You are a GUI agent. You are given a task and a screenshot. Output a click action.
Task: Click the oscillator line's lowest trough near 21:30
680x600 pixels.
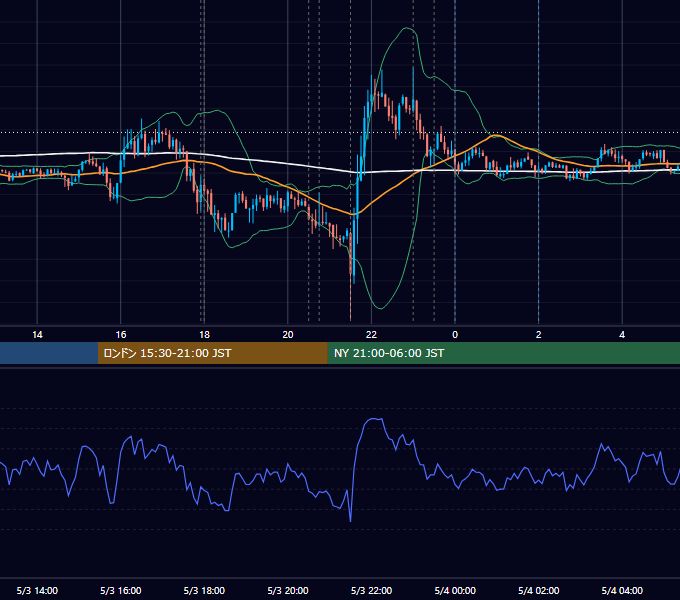coord(350,520)
